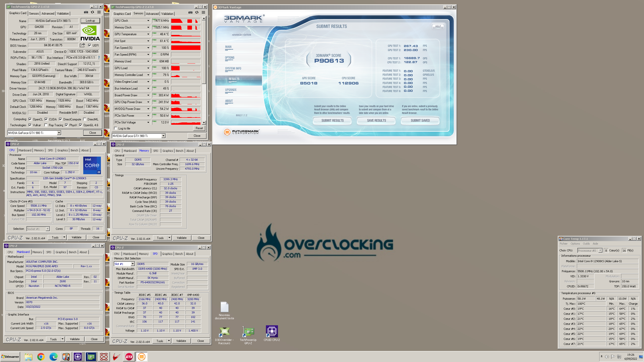Screen dimensions: 644x362
Task: Click the camera icon in GPU-Z Sensors window
Action: tap(190, 12)
